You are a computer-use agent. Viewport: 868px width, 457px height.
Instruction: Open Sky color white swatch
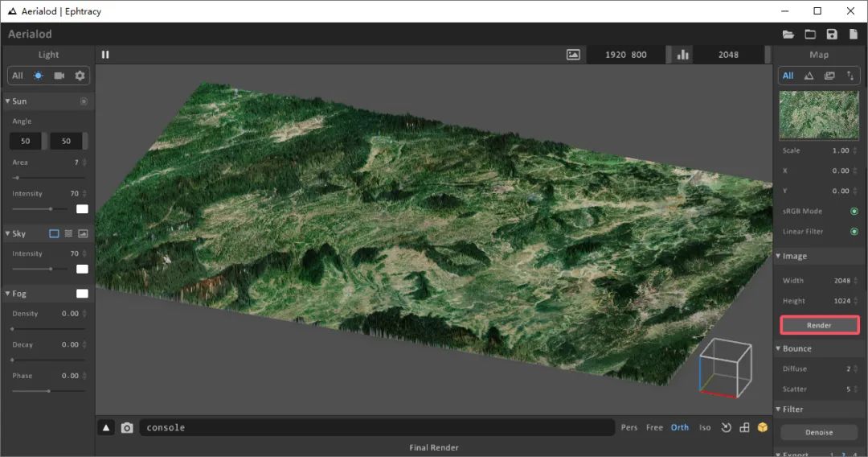(82, 270)
